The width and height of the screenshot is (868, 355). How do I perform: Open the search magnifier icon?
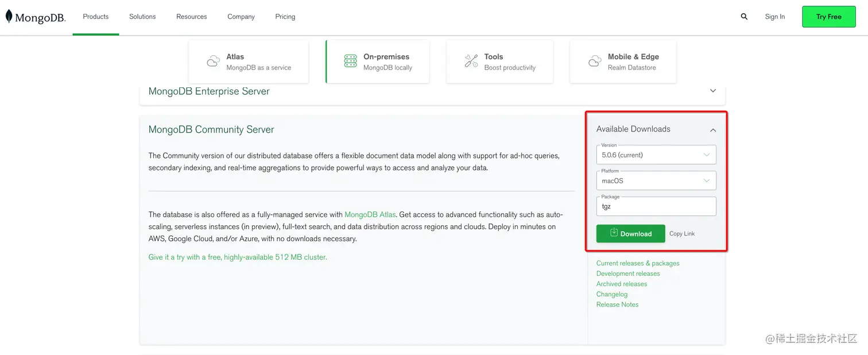tap(744, 17)
